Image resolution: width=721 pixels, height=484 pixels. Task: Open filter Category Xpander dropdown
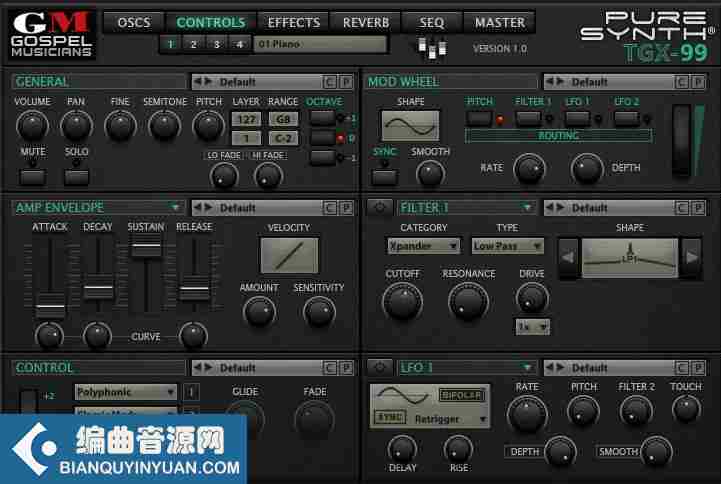[x=423, y=246]
